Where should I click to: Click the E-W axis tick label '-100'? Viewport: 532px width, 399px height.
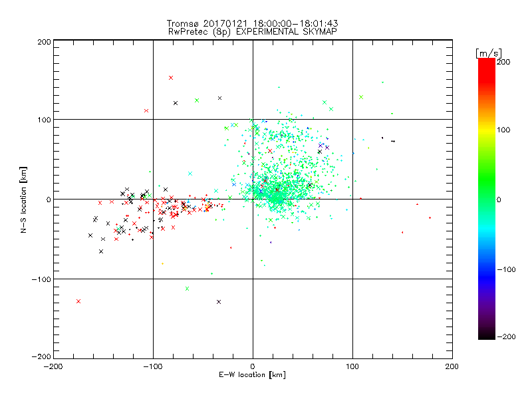(x=153, y=367)
